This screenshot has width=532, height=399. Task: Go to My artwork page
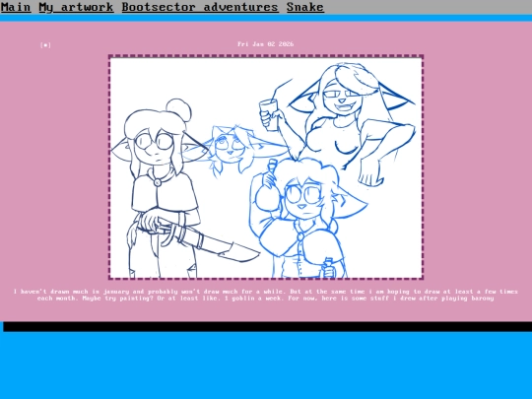(x=76, y=7)
